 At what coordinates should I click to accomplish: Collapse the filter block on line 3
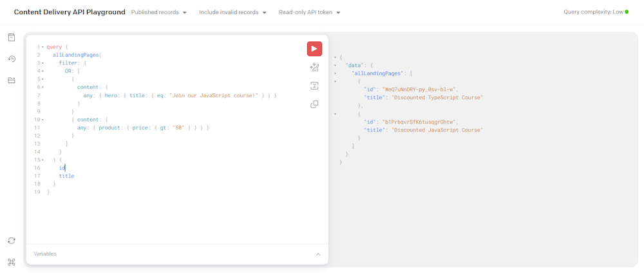[43, 63]
